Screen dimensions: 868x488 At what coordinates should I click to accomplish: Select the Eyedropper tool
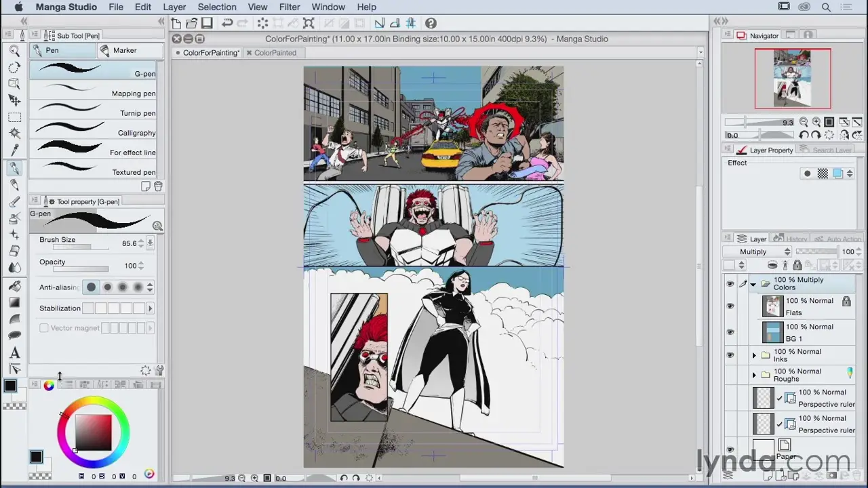click(x=14, y=150)
